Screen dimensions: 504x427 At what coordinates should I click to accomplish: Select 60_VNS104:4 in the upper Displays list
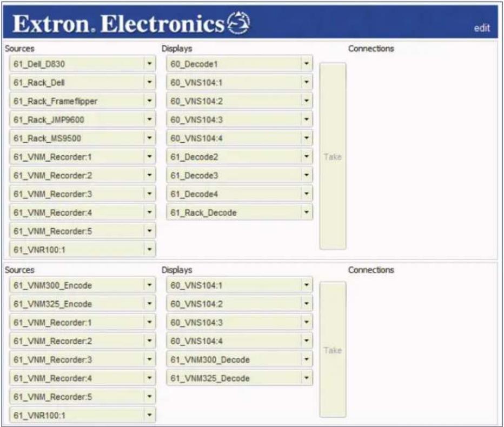click(240, 138)
